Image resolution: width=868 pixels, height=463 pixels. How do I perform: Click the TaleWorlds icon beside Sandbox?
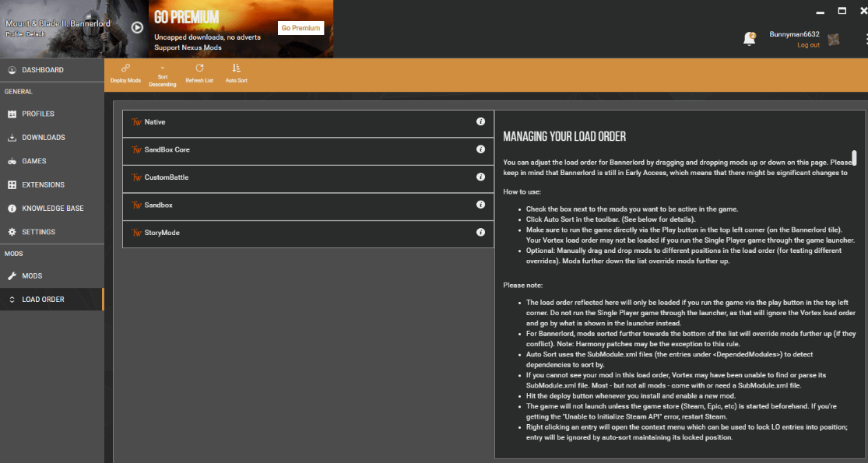(137, 205)
